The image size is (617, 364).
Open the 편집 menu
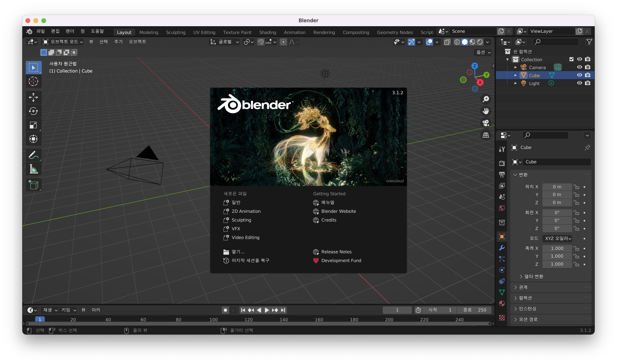(55, 31)
